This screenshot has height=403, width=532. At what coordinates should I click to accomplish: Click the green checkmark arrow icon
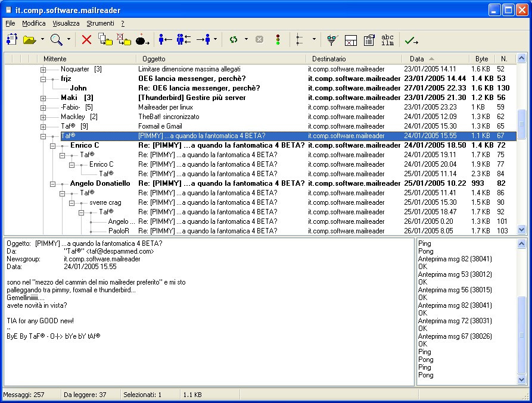[411, 40]
